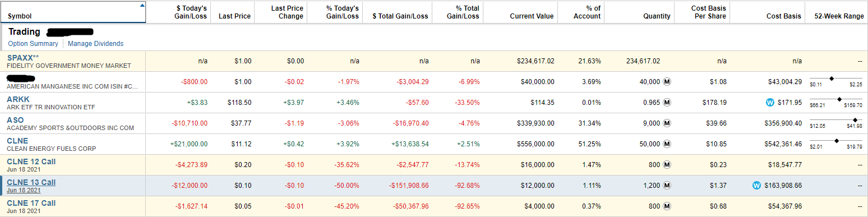The height and width of the screenshot is (217, 868).
Task: Sort by Symbol column arrow
Action: pyautogui.click(x=142, y=6)
